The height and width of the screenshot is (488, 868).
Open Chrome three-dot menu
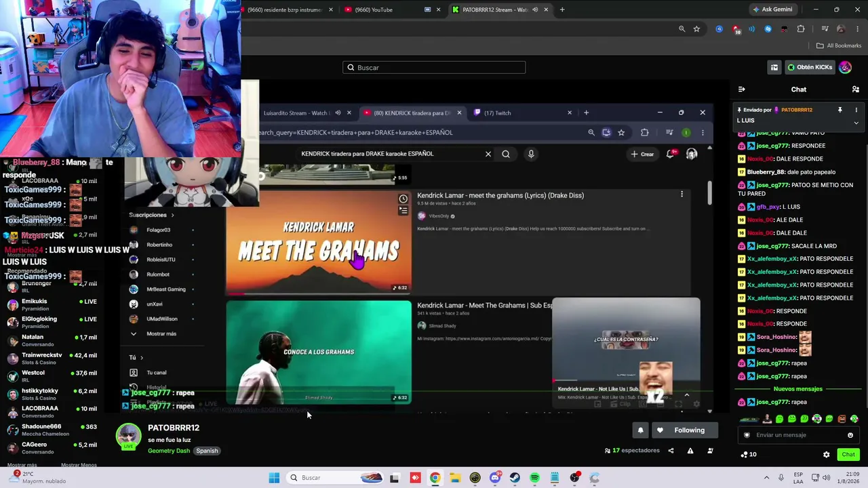point(858,29)
